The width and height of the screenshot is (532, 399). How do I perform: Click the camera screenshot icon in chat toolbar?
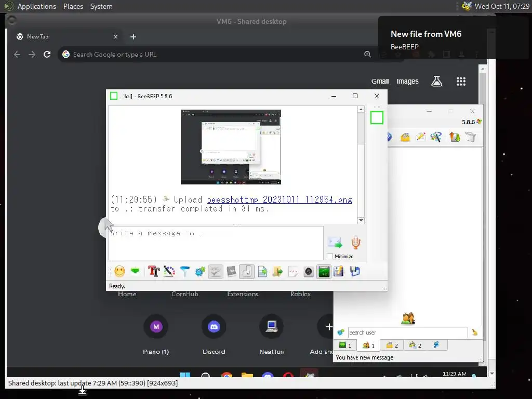click(309, 271)
